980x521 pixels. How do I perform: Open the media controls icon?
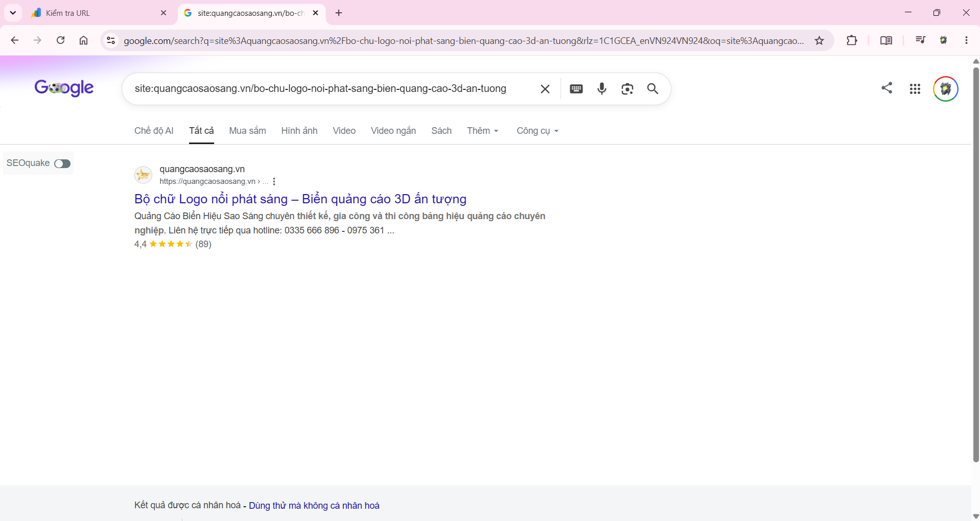coord(920,40)
